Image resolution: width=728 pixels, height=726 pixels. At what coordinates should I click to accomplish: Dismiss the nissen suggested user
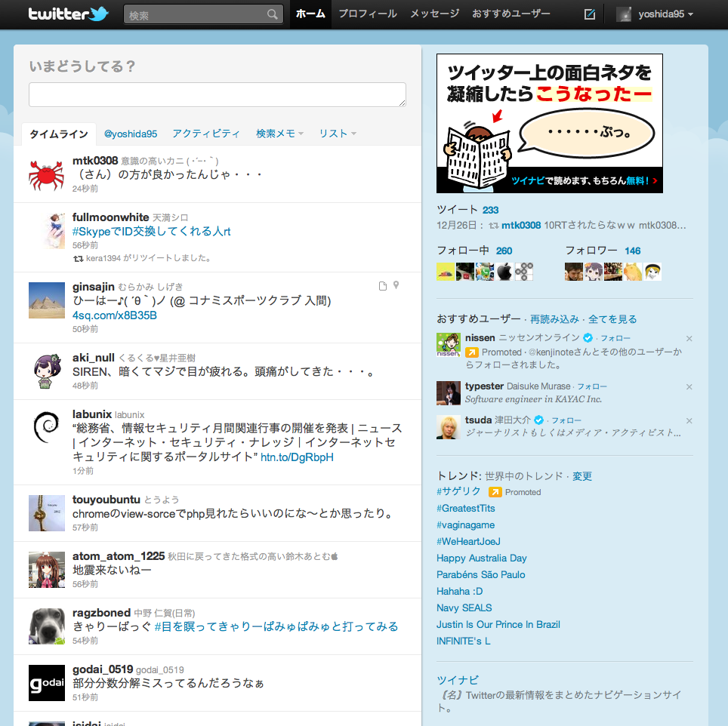click(689, 338)
